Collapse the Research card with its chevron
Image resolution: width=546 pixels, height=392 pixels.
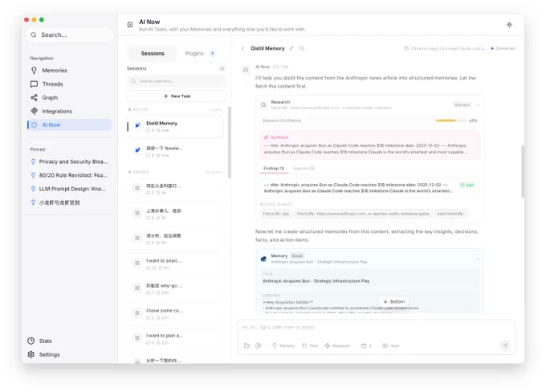[x=478, y=105]
